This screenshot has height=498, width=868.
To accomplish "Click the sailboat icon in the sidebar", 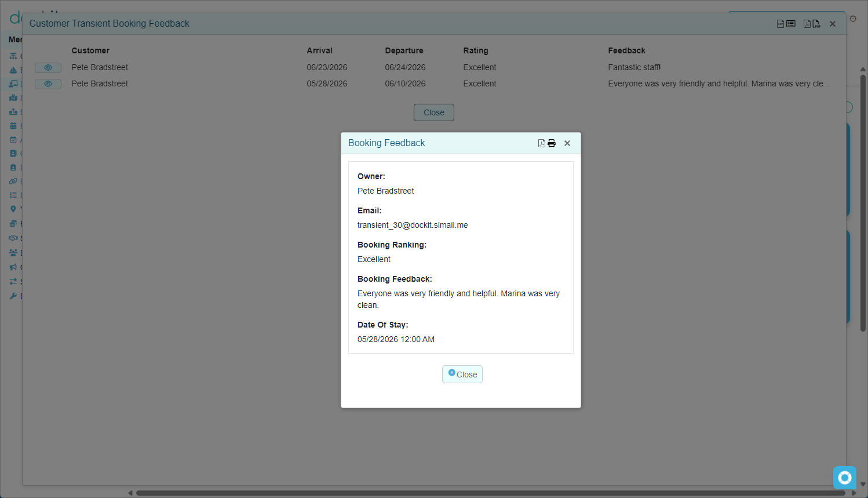I will pyautogui.click(x=13, y=70).
